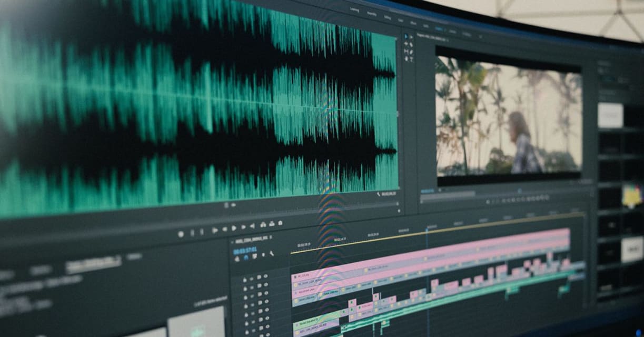This screenshot has height=337, width=644.
Task: Click the Drag Video Only icon under the waveform
Action: point(226,204)
